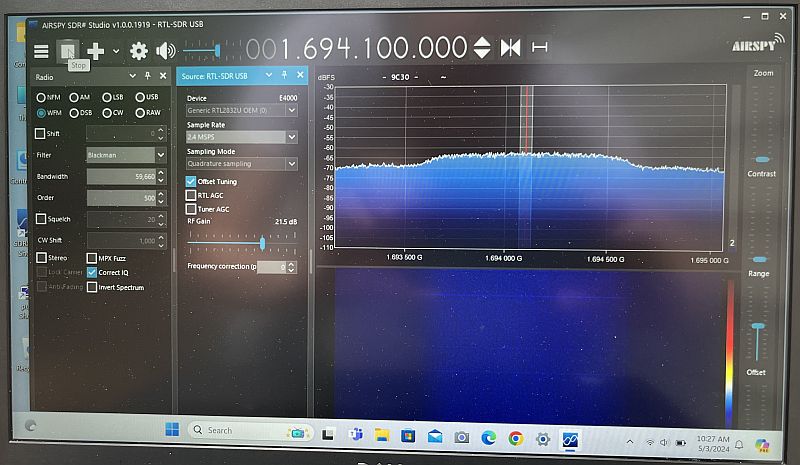Select the NFM demodulation mode
The height and width of the screenshot is (465, 800).
[41, 97]
